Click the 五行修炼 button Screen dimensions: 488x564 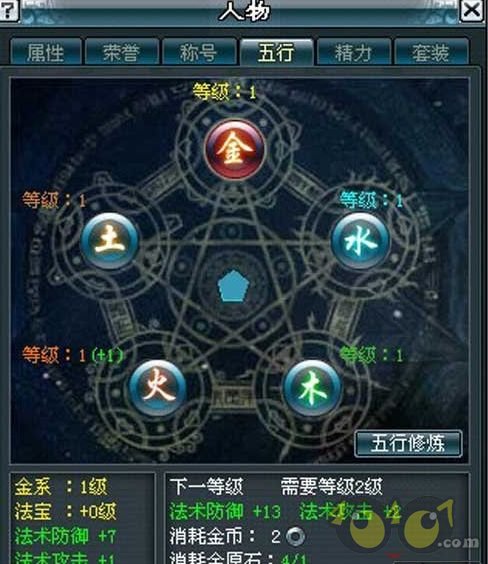point(408,443)
